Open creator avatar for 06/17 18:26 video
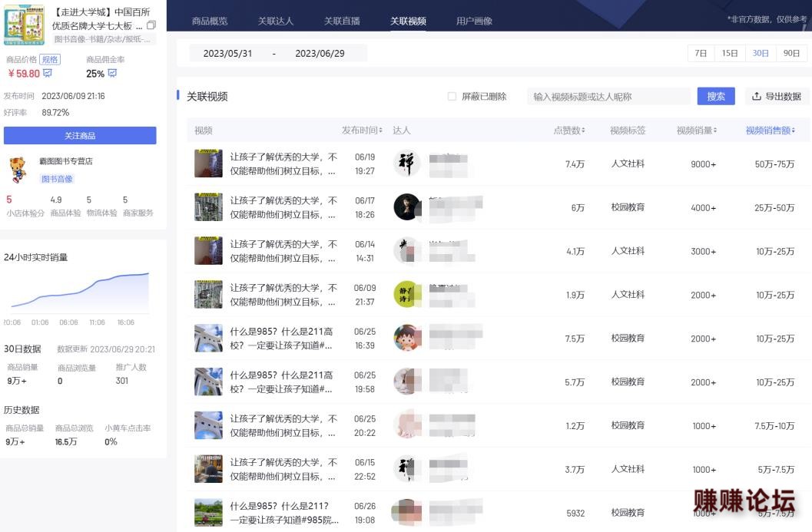 coord(406,207)
